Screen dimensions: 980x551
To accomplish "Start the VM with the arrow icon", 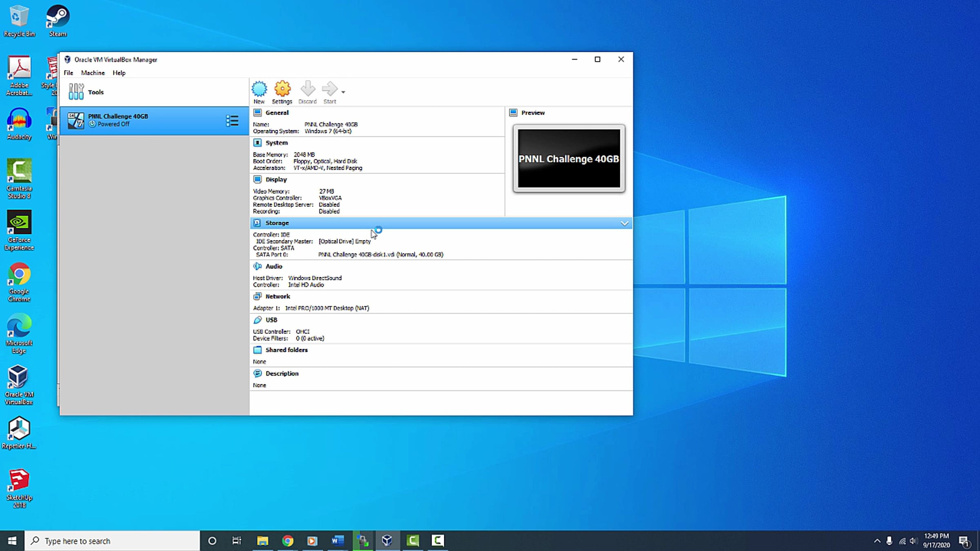I will (330, 89).
